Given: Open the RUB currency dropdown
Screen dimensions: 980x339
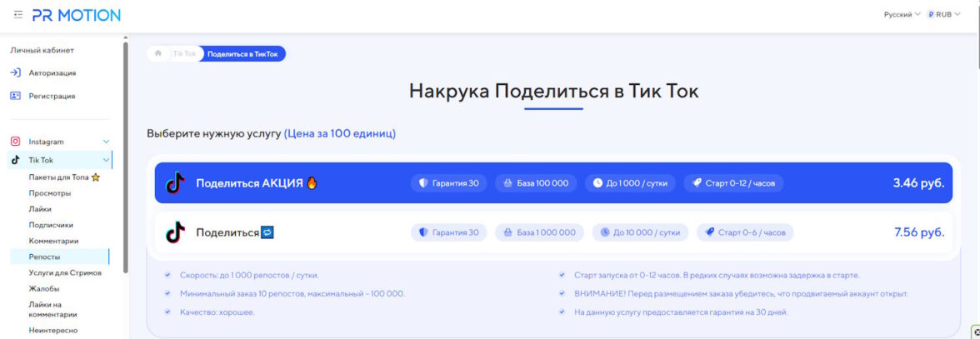Looking at the screenshot, I should 943,14.
